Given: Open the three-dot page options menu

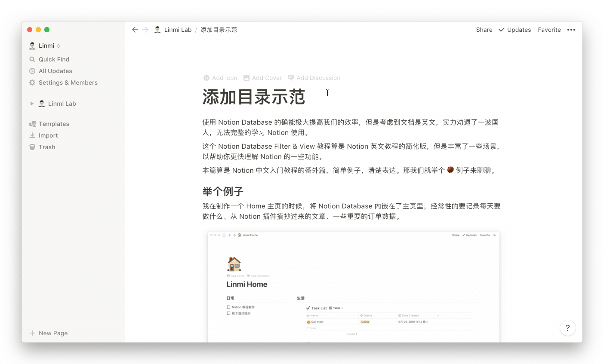Looking at the screenshot, I should click(x=571, y=30).
